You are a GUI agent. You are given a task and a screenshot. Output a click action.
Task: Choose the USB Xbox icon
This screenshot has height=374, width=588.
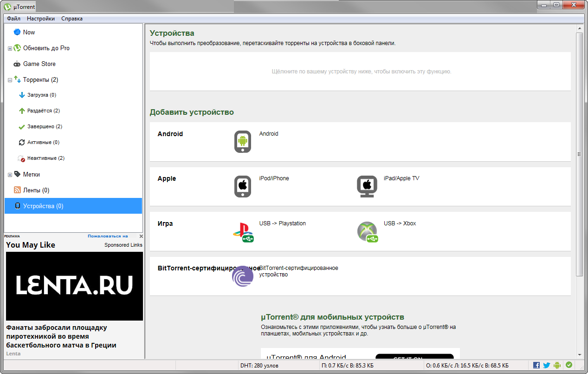point(368,232)
